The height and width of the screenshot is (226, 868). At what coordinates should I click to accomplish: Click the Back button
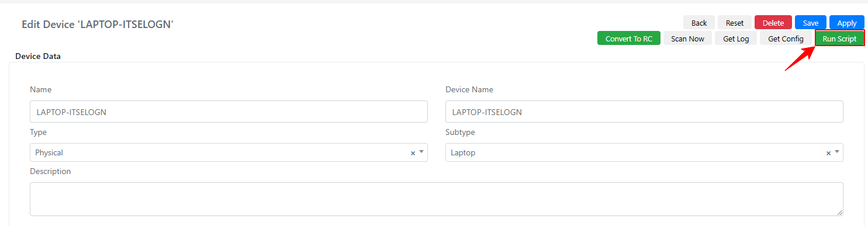pyautogui.click(x=699, y=23)
